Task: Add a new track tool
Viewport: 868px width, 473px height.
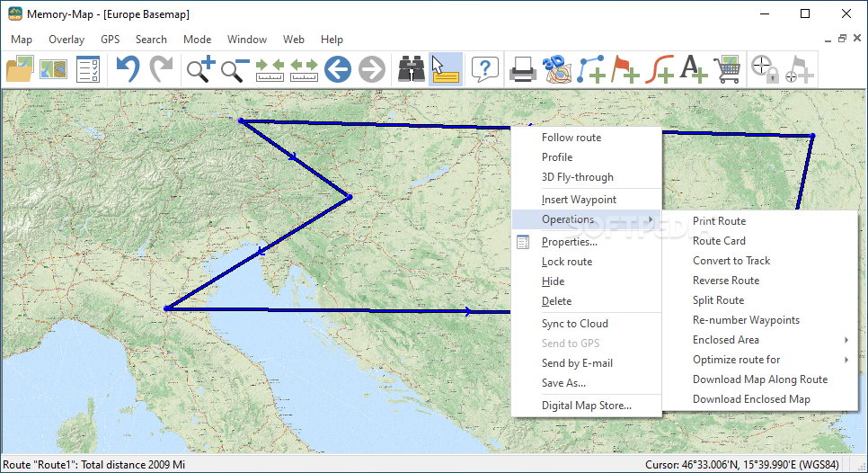Action: [659, 69]
